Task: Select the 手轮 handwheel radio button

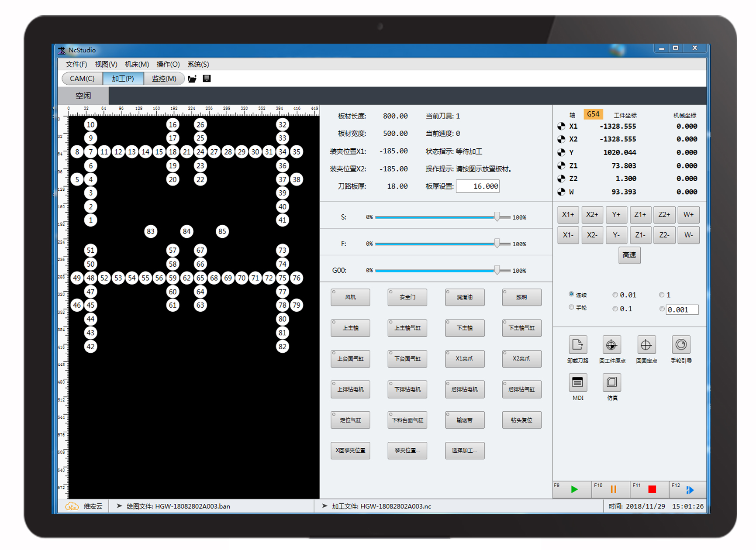Action: [571, 307]
